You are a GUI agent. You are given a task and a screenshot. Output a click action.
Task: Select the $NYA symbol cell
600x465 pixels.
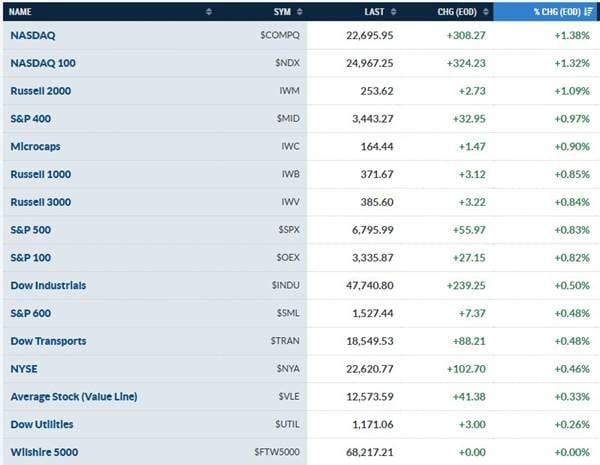click(288, 369)
